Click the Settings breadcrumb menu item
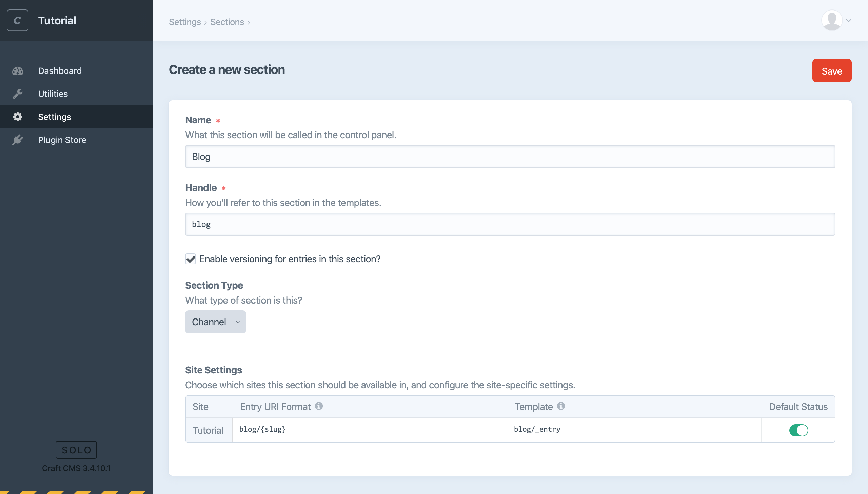 tap(185, 21)
